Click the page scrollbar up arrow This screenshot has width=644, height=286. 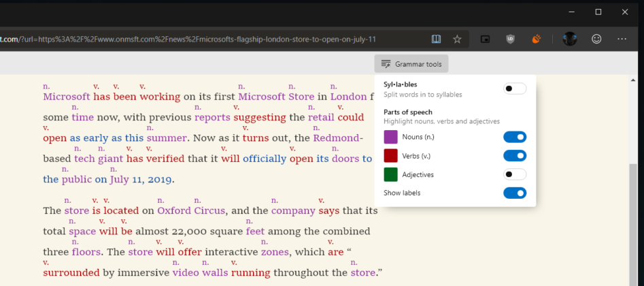(634, 80)
